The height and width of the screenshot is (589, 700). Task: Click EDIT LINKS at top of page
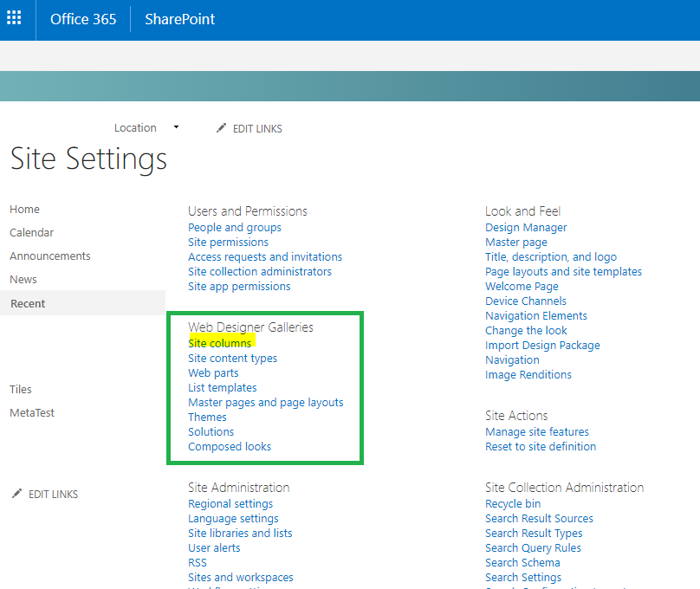point(257,128)
